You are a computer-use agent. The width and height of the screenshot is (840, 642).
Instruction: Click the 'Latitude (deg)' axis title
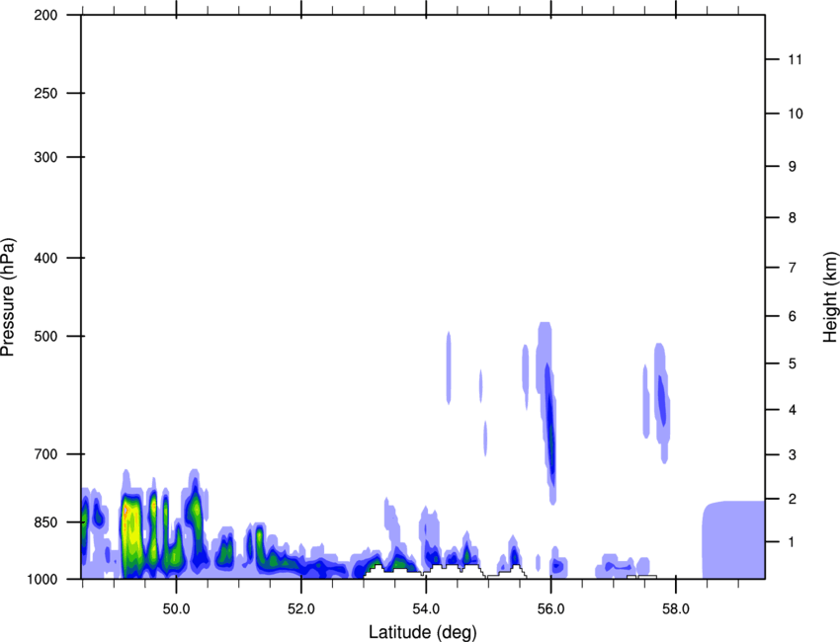(x=422, y=632)
